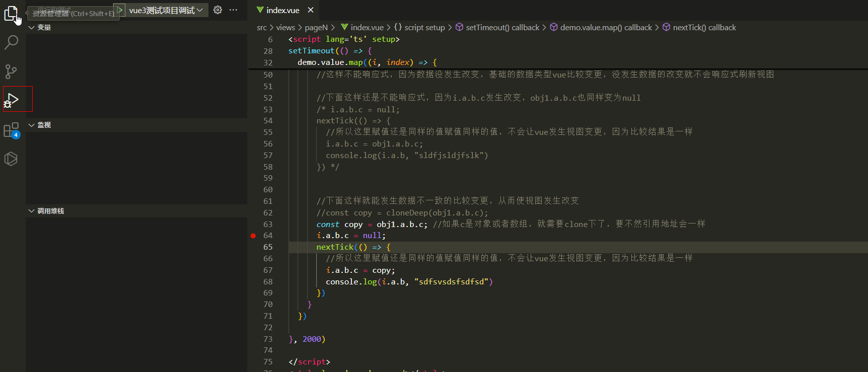Click '}, 2000)' on line 73
868x372 pixels.
pos(307,339)
